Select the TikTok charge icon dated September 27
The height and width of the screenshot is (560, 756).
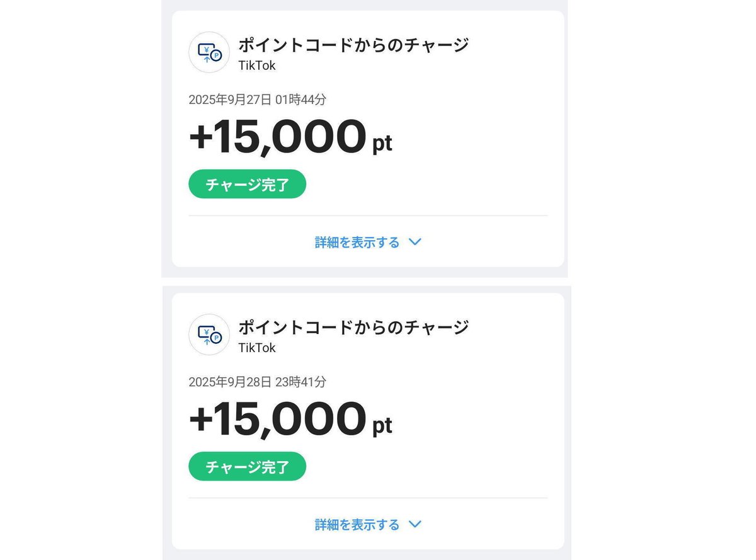coord(209,52)
